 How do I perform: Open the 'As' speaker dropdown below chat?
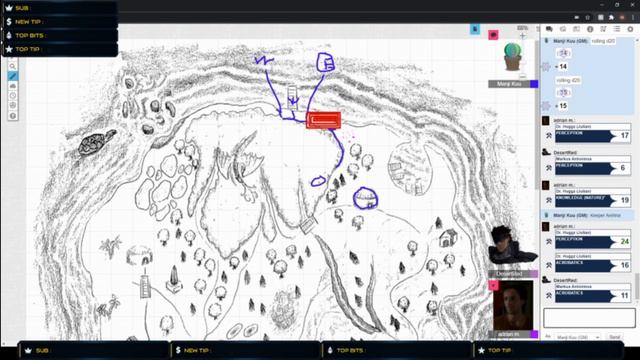pos(578,338)
